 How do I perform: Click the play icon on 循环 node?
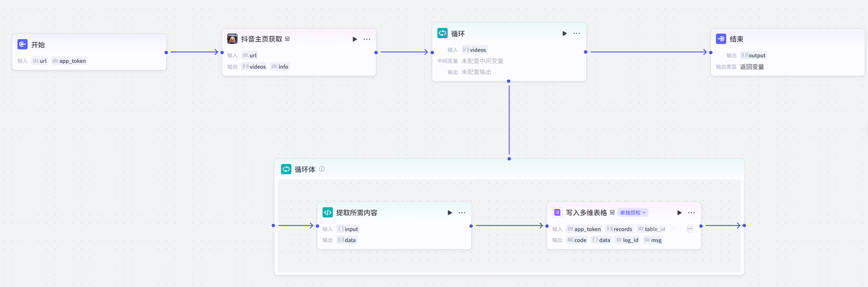[x=564, y=33]
